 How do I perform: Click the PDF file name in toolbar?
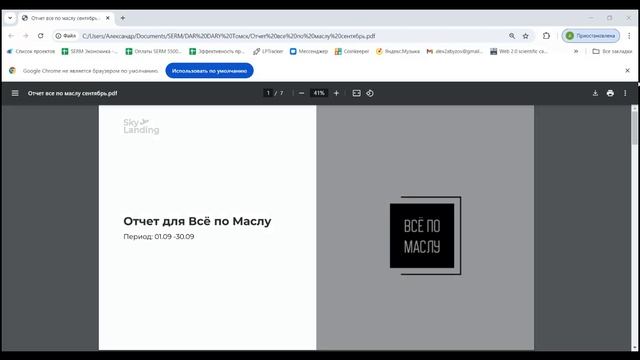click(72, 93)
